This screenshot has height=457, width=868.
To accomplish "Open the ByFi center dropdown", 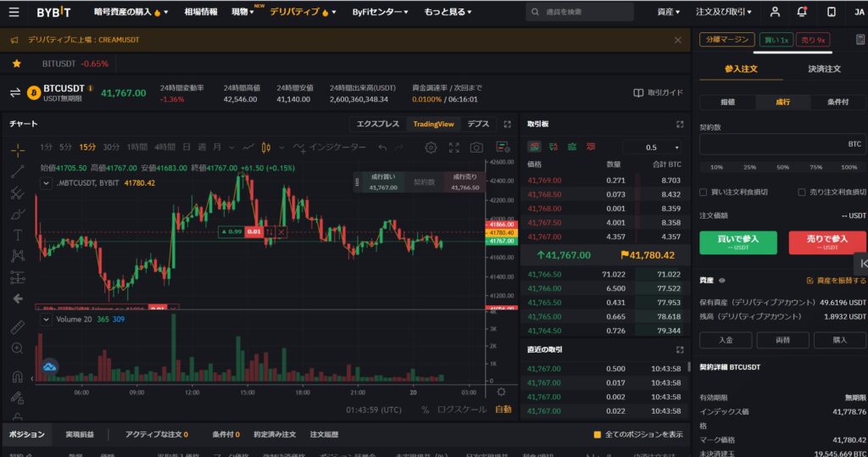I will [x=380, y=12].
